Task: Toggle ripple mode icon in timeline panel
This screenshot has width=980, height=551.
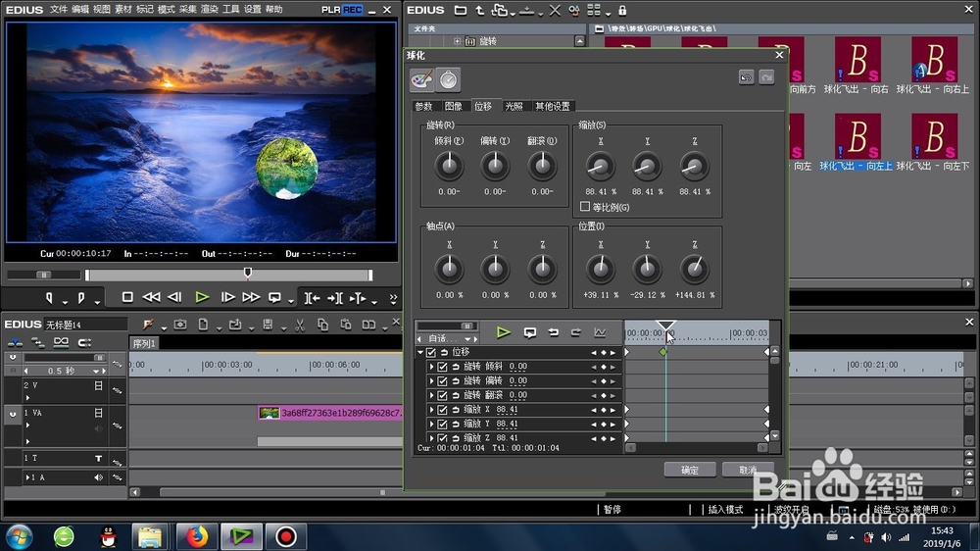Action: [37, 342]
